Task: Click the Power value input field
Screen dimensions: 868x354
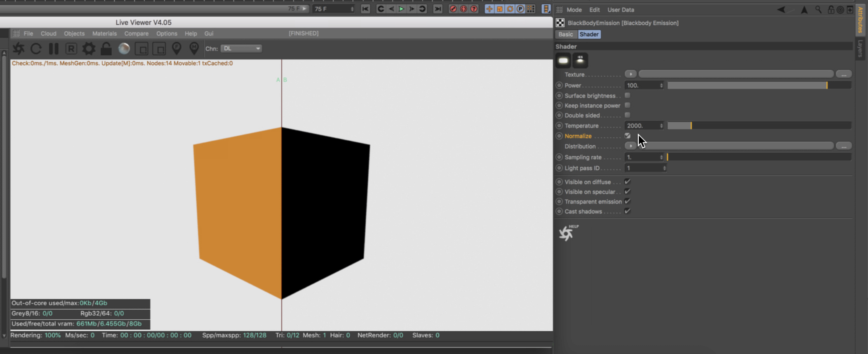Action: [x=641, y=85]
